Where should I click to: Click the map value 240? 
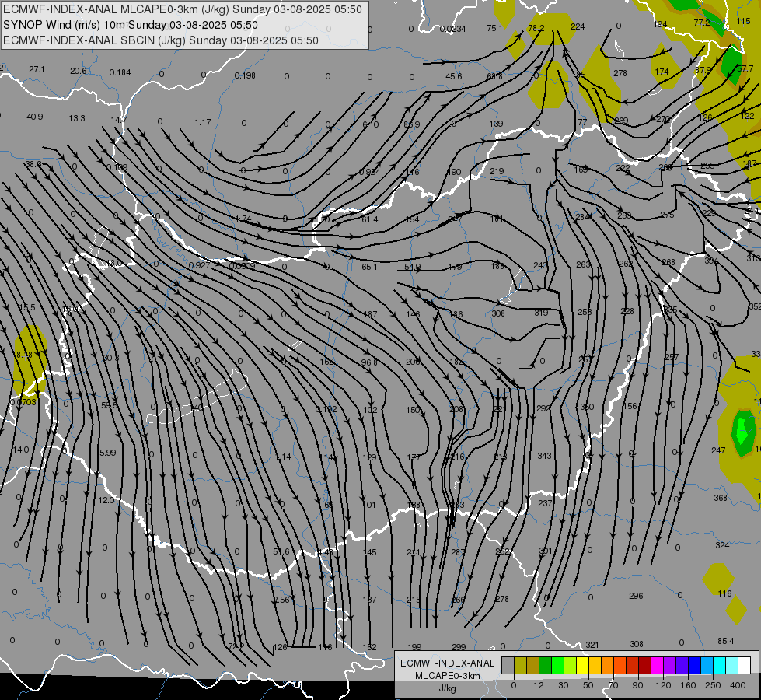click(540, 265)
